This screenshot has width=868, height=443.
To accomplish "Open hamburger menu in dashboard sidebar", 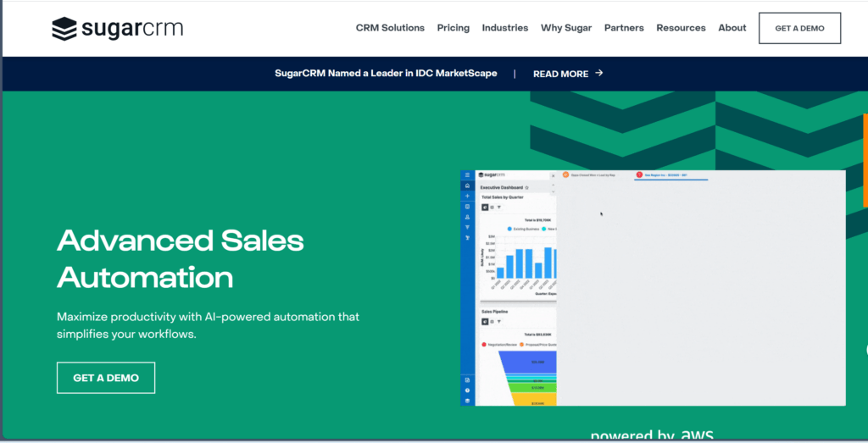I will tap(467, 175).
